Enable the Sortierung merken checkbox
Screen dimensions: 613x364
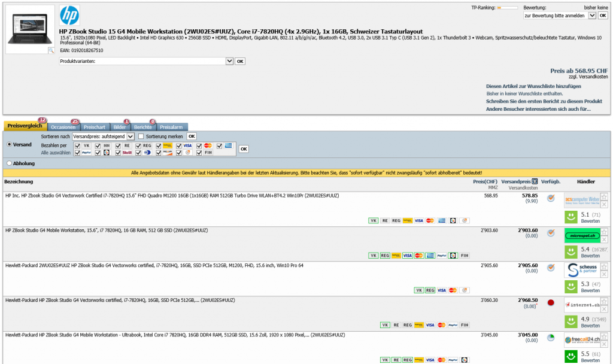coord(141,136)
